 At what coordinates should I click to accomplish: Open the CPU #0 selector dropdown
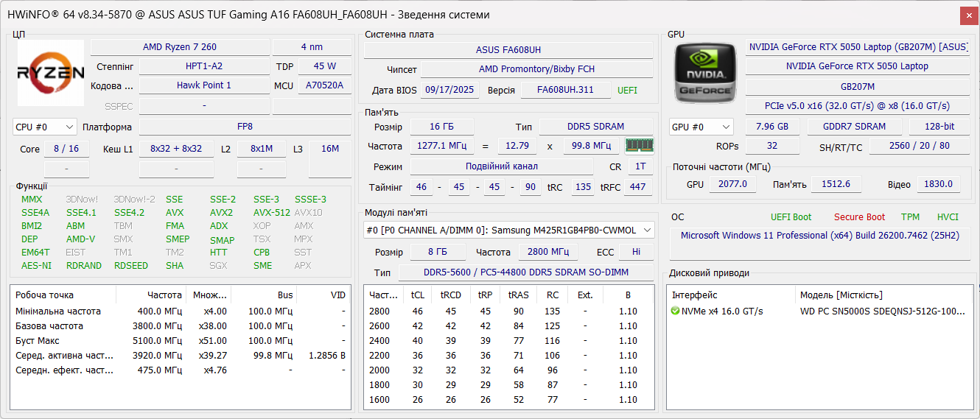pos(45,127)
